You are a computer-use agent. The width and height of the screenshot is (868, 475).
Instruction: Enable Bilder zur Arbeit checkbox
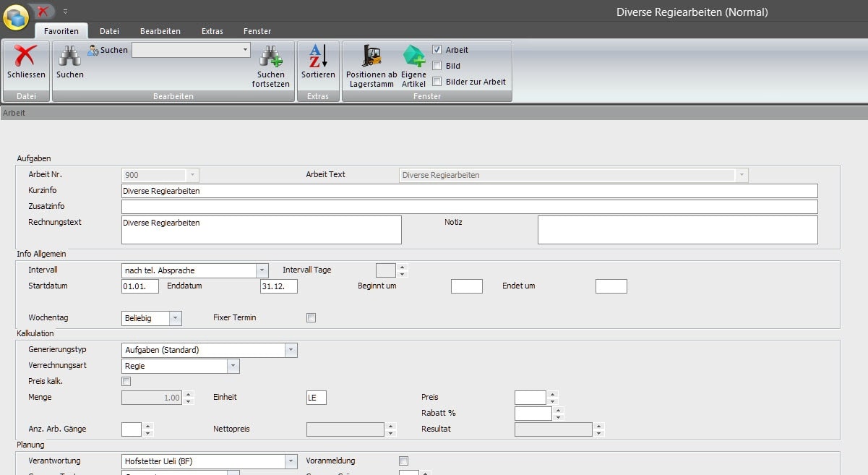[x=437, y=82]
